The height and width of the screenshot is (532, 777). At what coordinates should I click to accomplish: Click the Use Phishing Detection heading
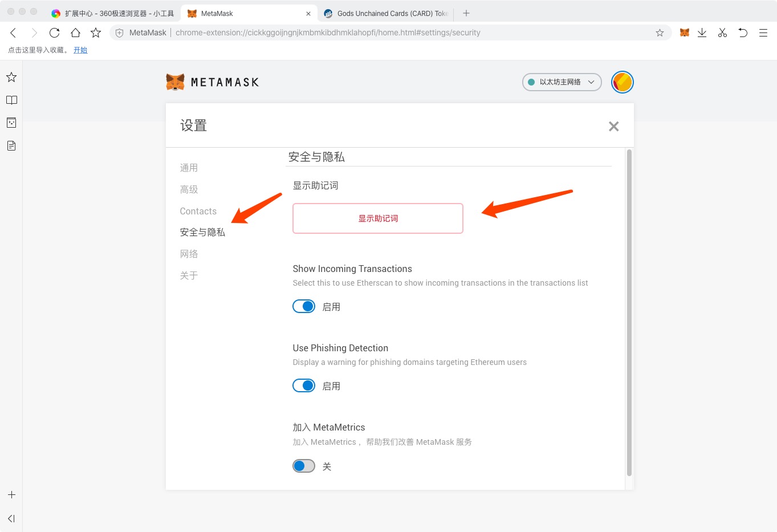coord(340,348)
